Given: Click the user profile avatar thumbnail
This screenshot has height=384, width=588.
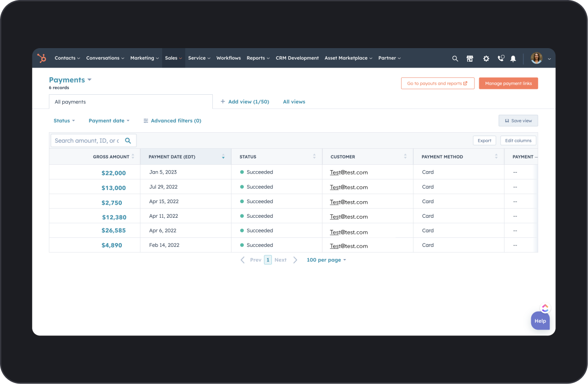Looking at the screenshot, I should 536,58.
